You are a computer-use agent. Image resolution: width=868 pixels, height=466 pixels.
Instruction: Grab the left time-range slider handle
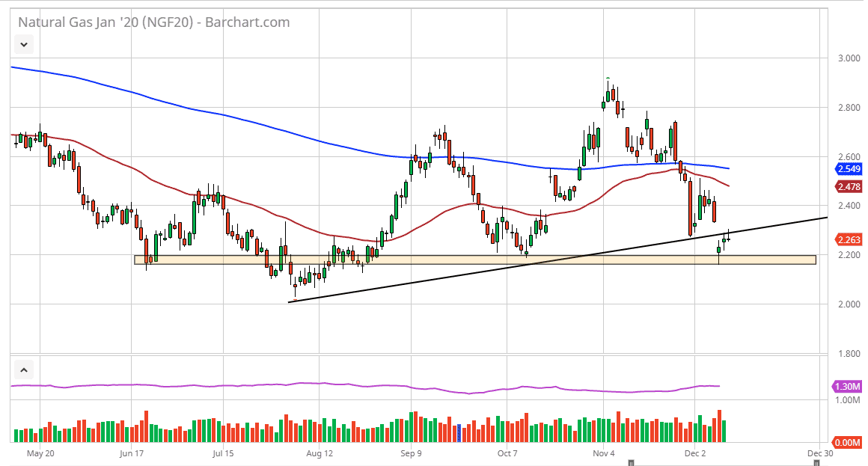click(631, 463)
